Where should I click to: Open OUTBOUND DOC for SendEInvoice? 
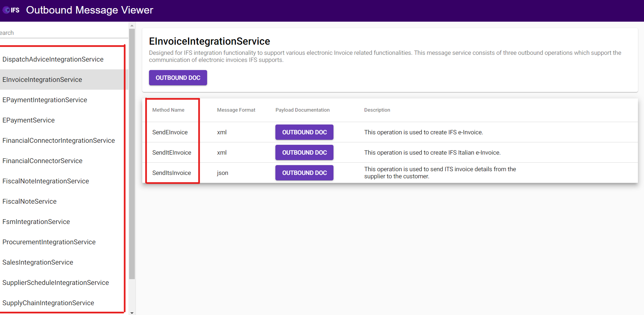click(304, 132)
